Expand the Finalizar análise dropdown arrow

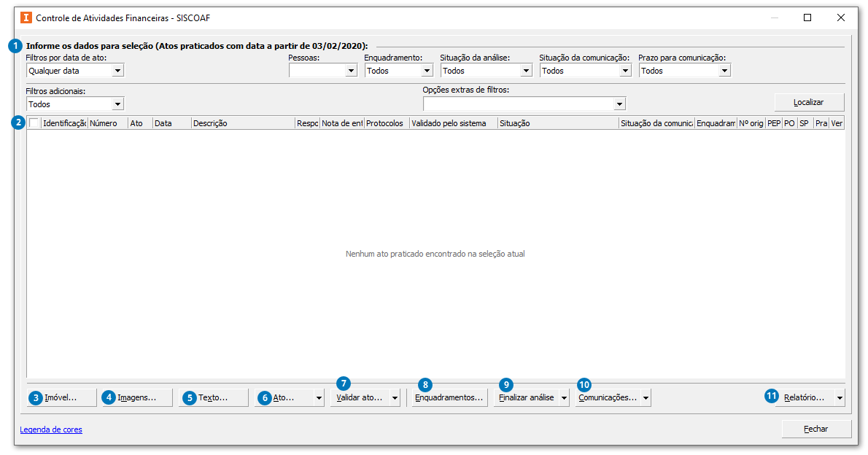pyautogui.click(x=564, y=397)
